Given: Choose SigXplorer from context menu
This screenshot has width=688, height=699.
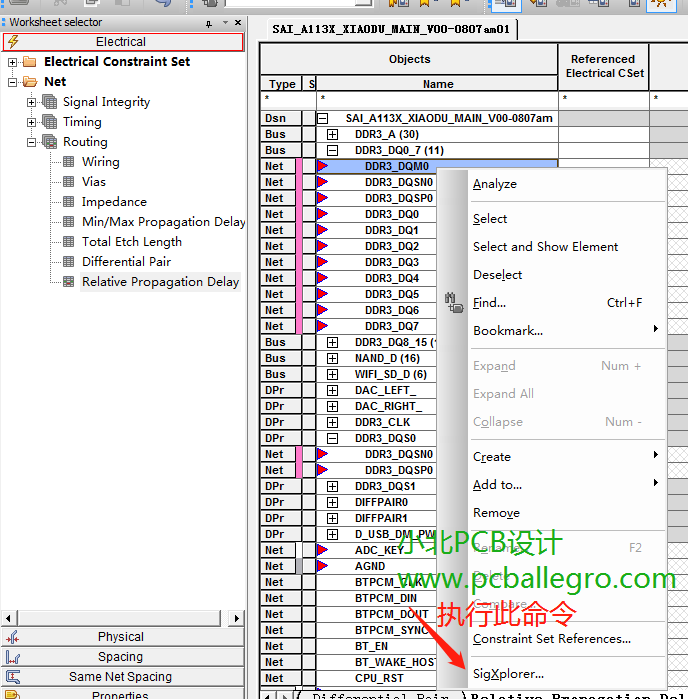Looking at the screenshot, I should pos(508,674).
